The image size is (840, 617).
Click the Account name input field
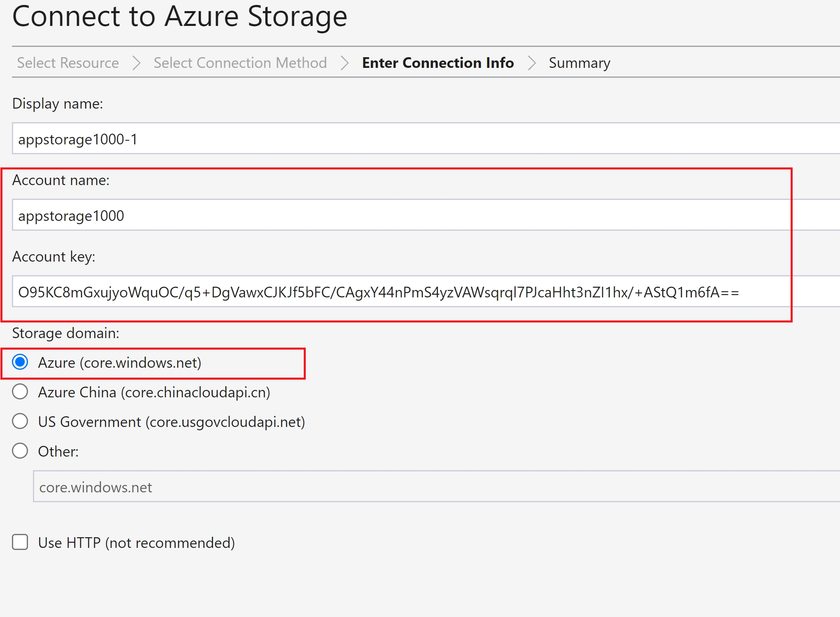pos(426,215)
